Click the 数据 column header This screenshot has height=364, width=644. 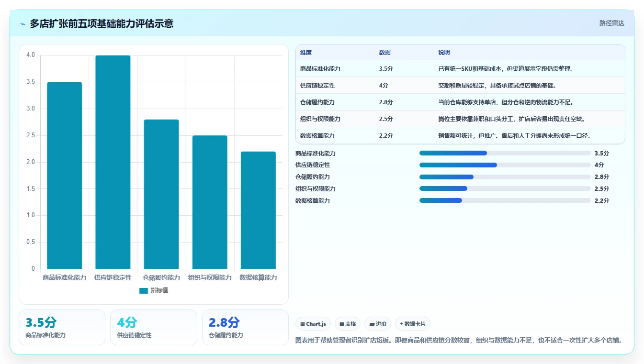(385, 53)
